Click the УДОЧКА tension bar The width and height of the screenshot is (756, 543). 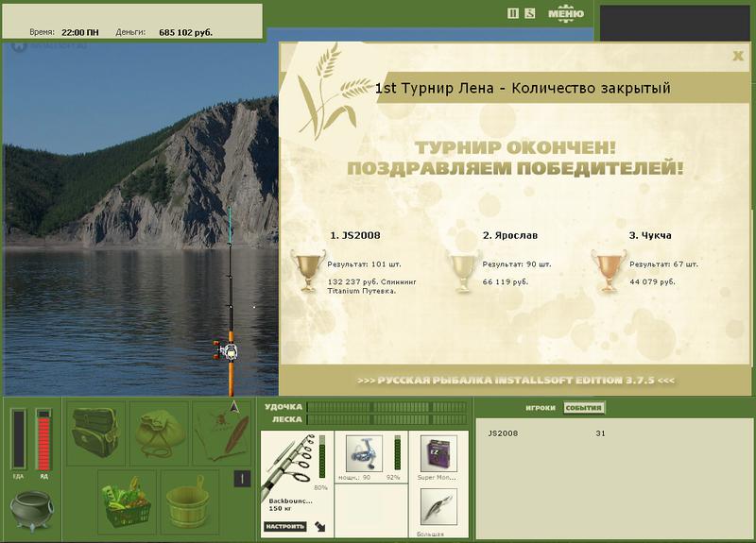point(387,407)
